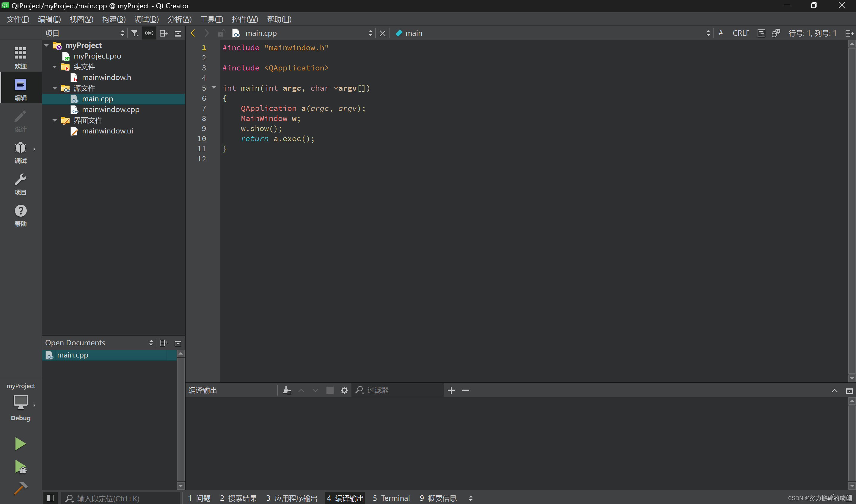Focus the compile output filter field
This screenshot has height=504, width=856.
pyautogui.click(x=398, y=390)
